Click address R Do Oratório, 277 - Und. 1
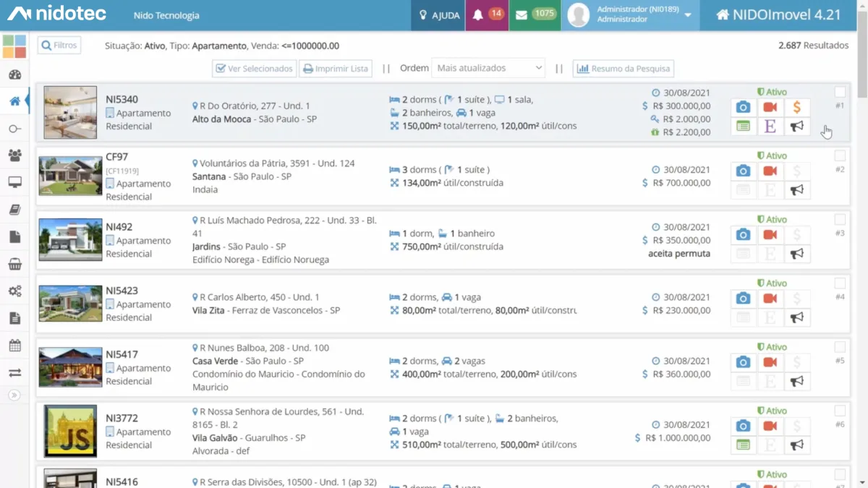868x488 pixels. (x=255, y=106)
